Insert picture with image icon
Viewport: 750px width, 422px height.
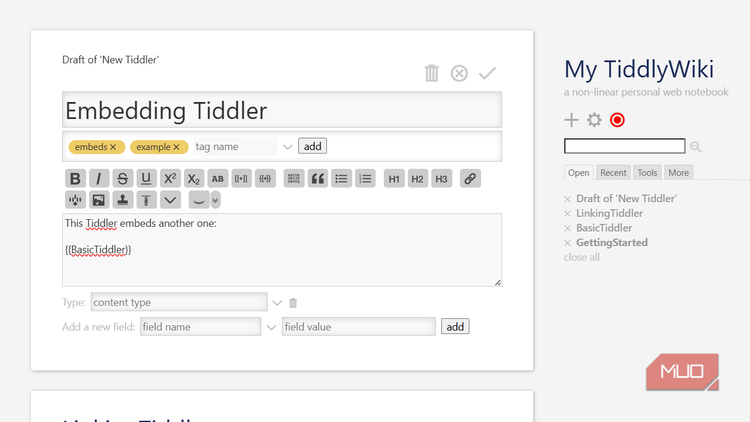[99, 200]
